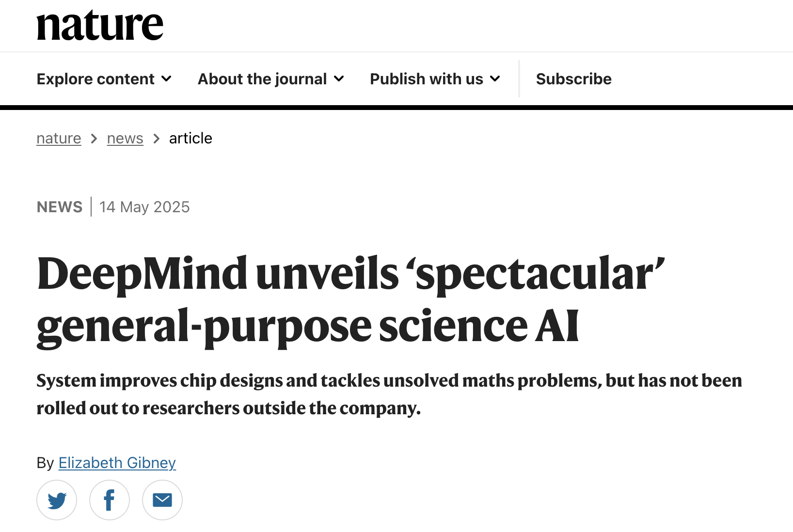Open the About the journal menu label
Viewport: 793px width, 532px height.
click(x=262, y=79)
